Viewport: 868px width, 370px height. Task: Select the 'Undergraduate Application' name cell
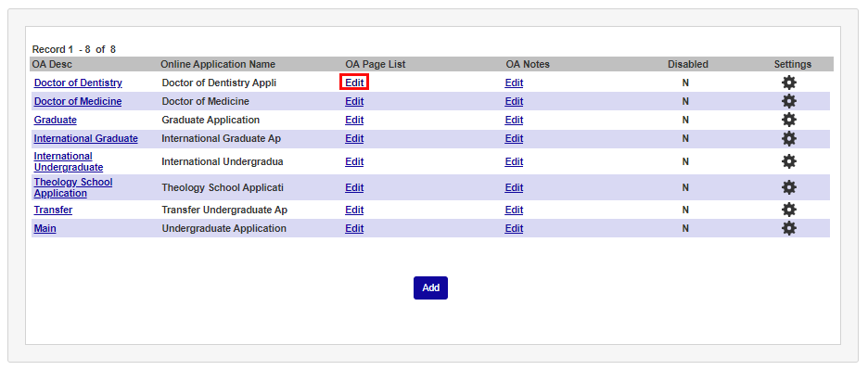pos(224,228)
